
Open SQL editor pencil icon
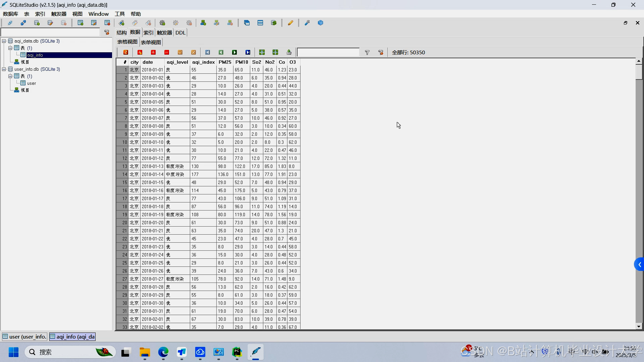tap(290, 23)
